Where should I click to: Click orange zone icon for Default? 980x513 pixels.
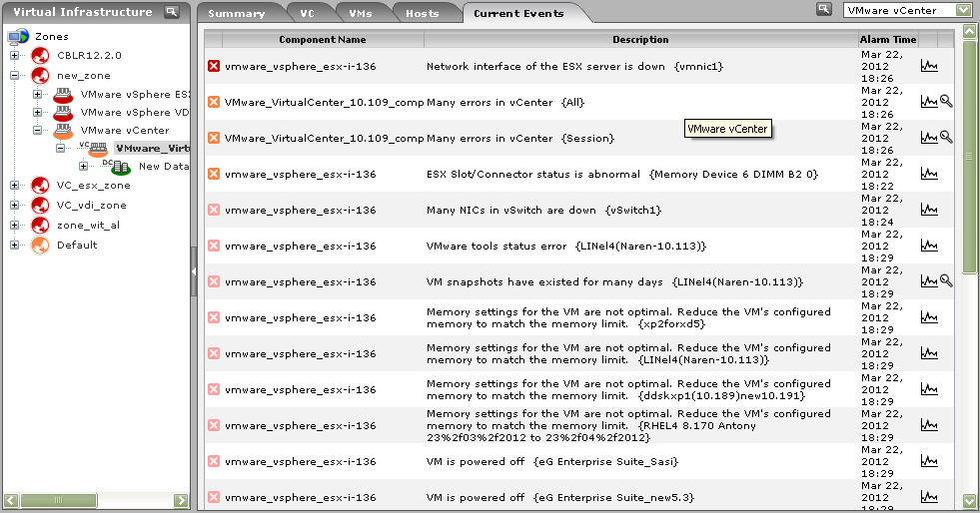(40, 246)
